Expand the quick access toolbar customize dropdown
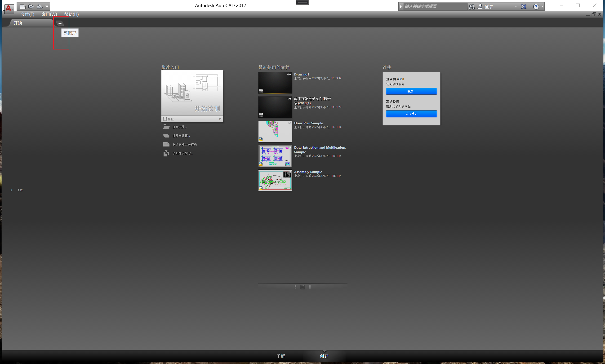 47,7
